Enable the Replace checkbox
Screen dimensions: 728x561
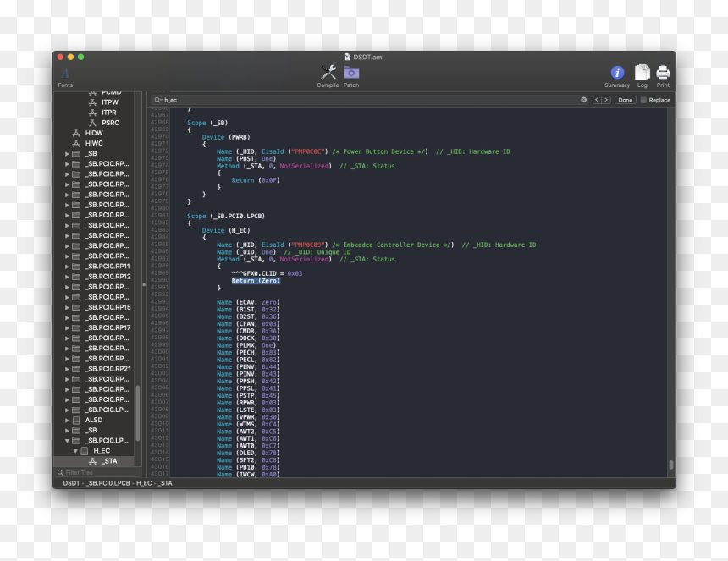pos(643,100)
